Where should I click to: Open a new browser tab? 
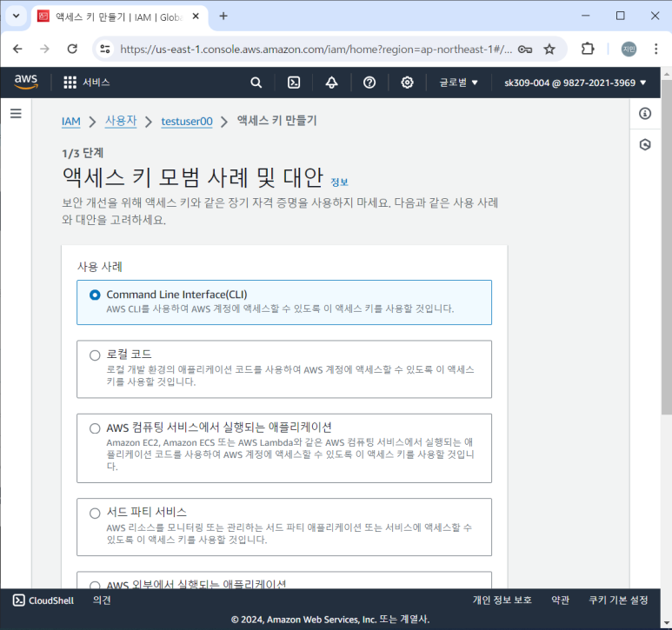[223, 17]
